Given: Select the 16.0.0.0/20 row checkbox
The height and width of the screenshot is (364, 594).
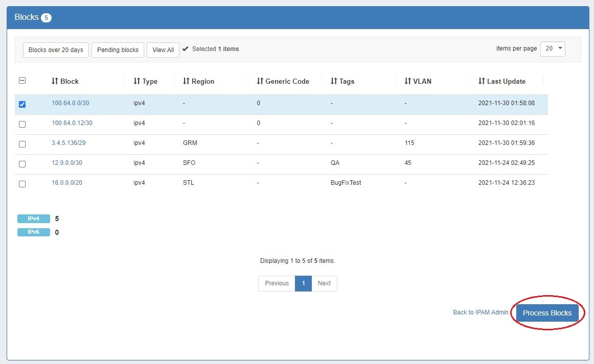Looking at the screenshot, I should pyautogui.click(x=22, y=184).
